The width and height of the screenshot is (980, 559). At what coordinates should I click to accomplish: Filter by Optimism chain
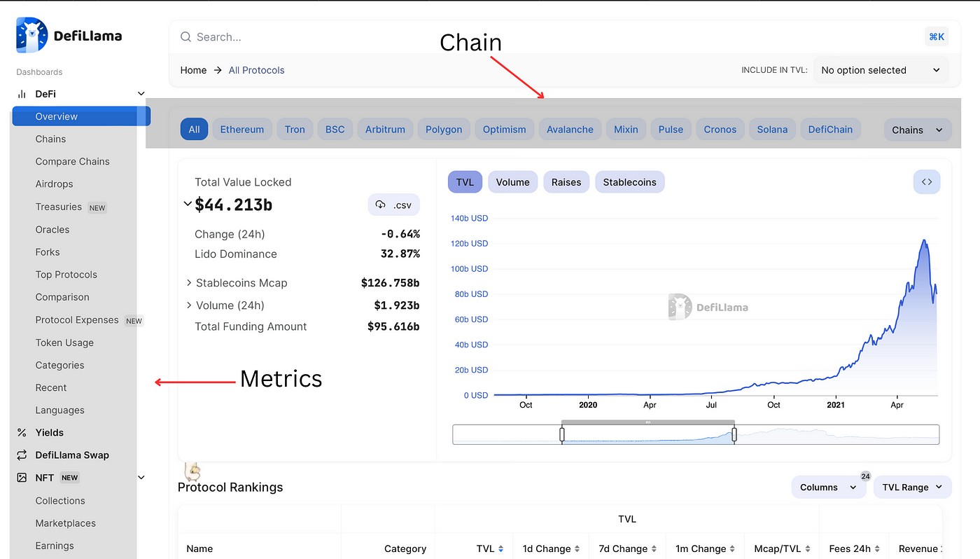tap(505, 129)
